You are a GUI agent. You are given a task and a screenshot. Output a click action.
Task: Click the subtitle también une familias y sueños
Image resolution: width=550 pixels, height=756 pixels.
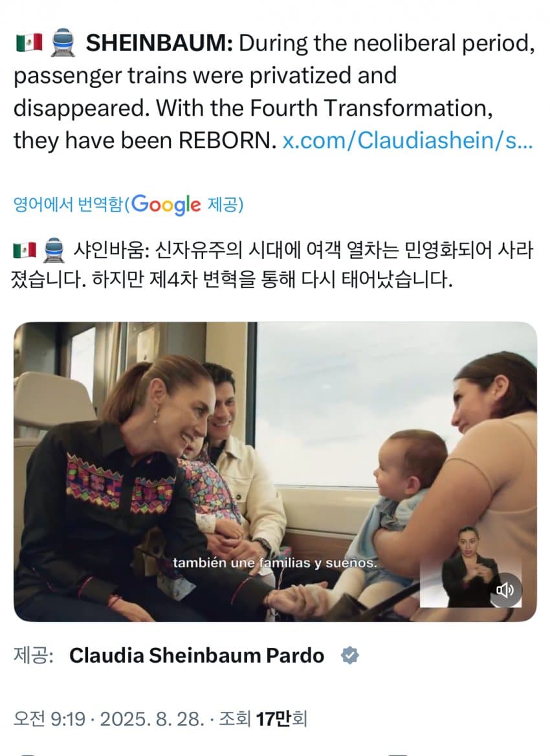point(275,562)
